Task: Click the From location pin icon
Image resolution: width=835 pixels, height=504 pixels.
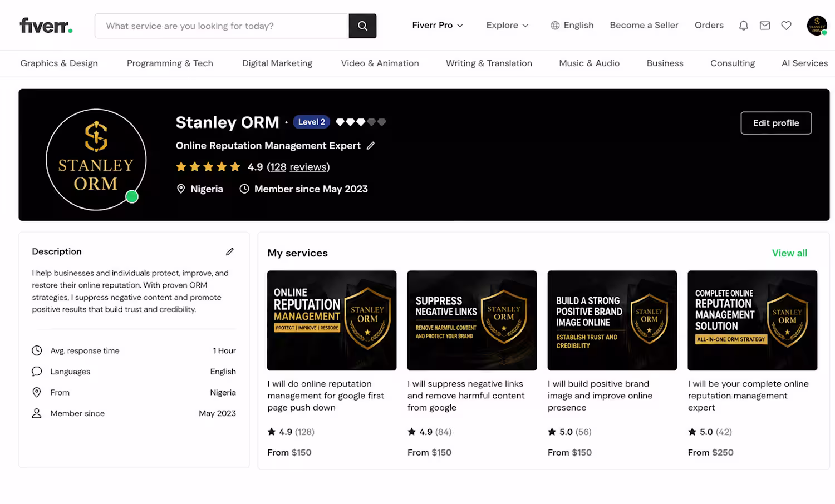Action: tap(37, 392)
